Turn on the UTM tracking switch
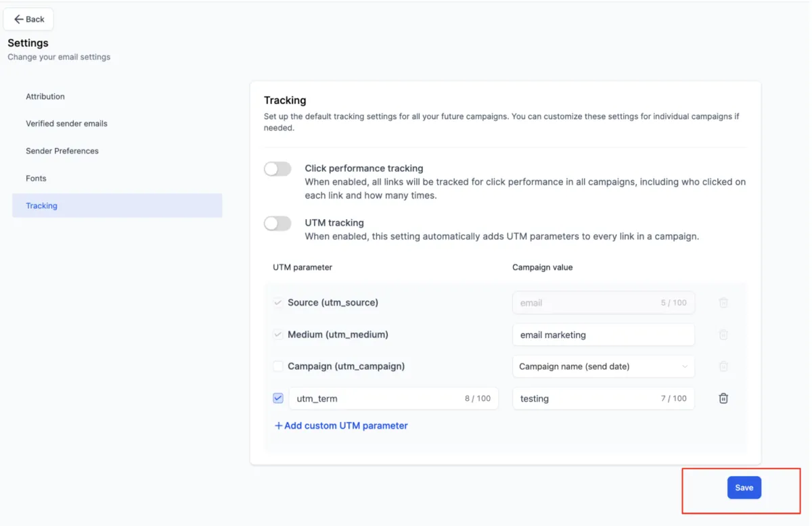 [x=277, y=223]
